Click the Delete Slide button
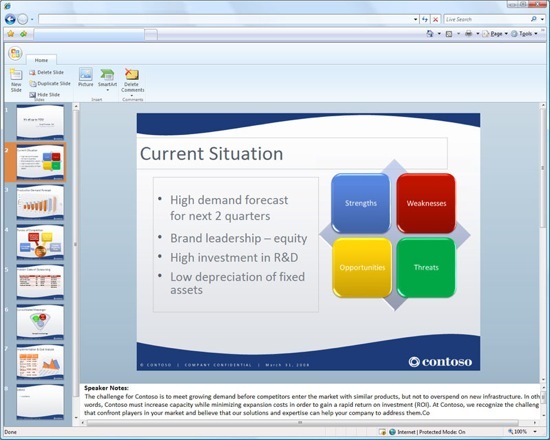This screenshot has height=440, width=550. (46, 72)
